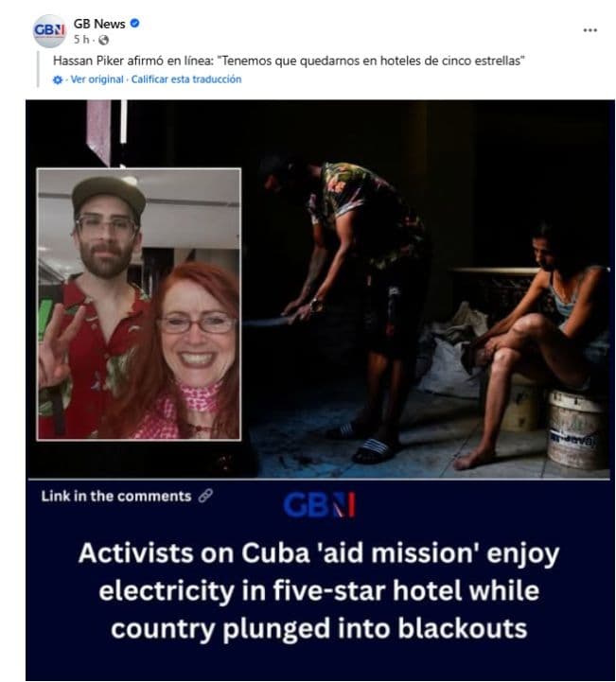The image size is (616, 682).
Task: Click the globe public audience icon
Action: click(103, 40)
